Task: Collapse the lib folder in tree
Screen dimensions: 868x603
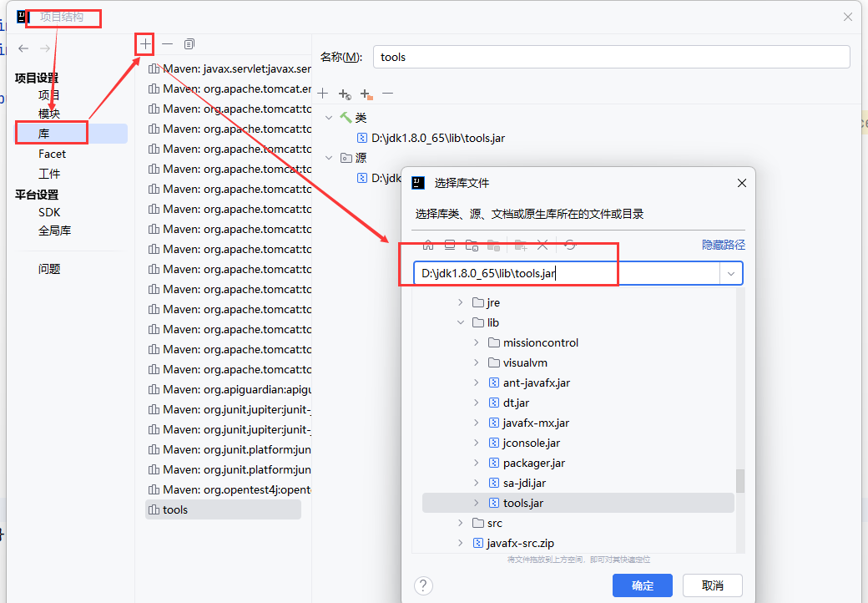Action: [x=461, y=322]
